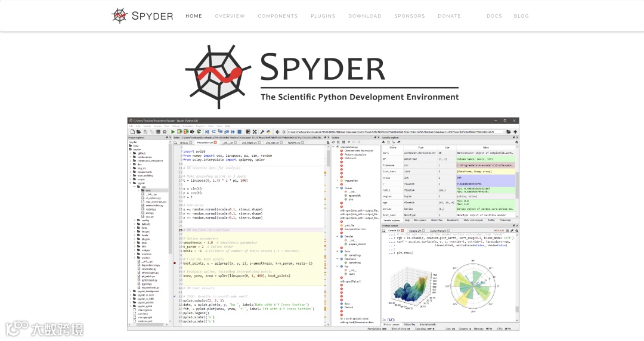Switch to the Breakpoints tab
Screen dimensions: 644x341
tap(453, 220)
